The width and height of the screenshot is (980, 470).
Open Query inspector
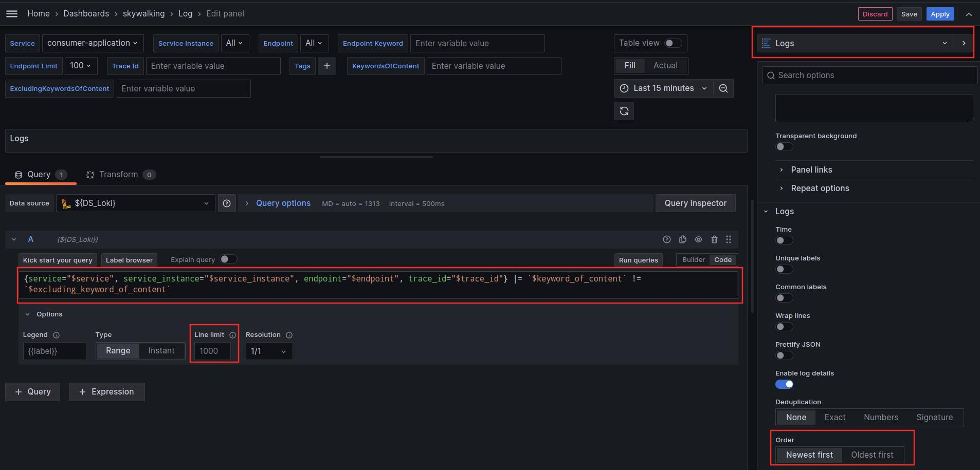[x=695, y=203]
